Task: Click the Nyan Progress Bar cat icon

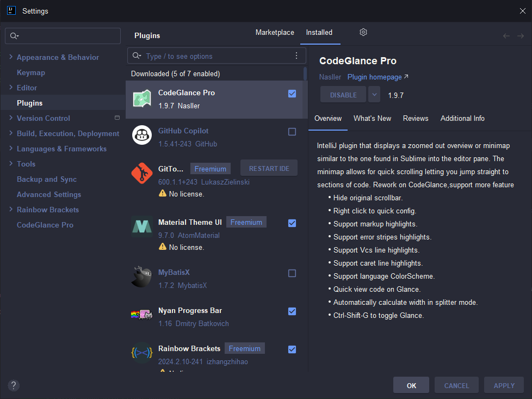Action: pos(142,315)
